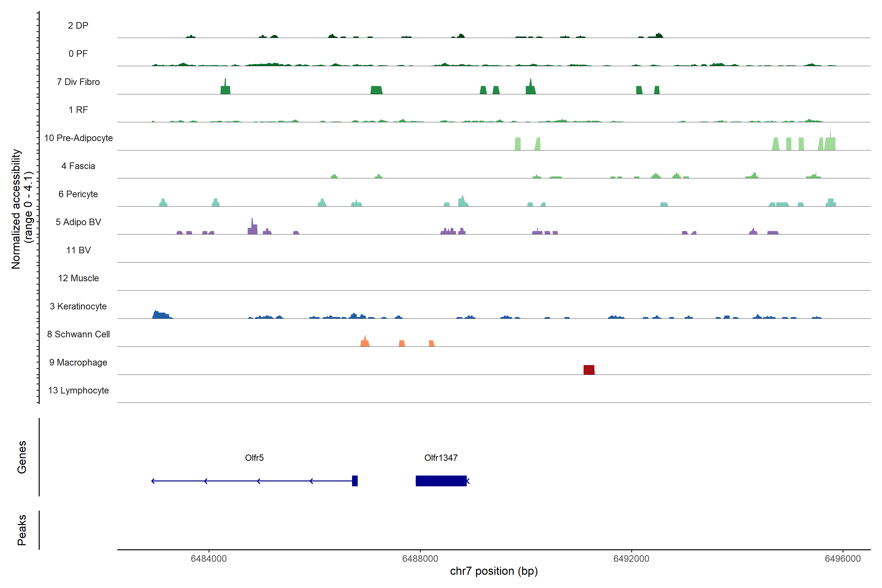Viewport: 882px width, 588px height.
Task: Click the Olfr1347 gene label
Action: coord(441,457)
